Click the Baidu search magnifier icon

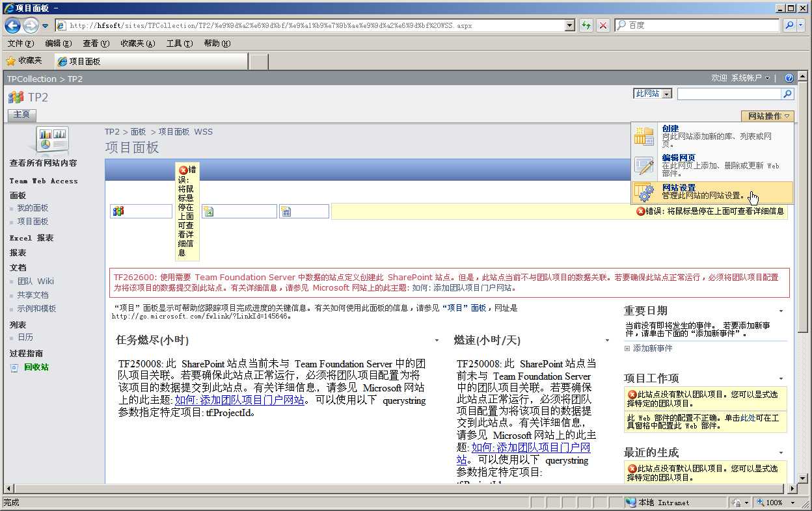pyautogui.click(x=789, y=25)
